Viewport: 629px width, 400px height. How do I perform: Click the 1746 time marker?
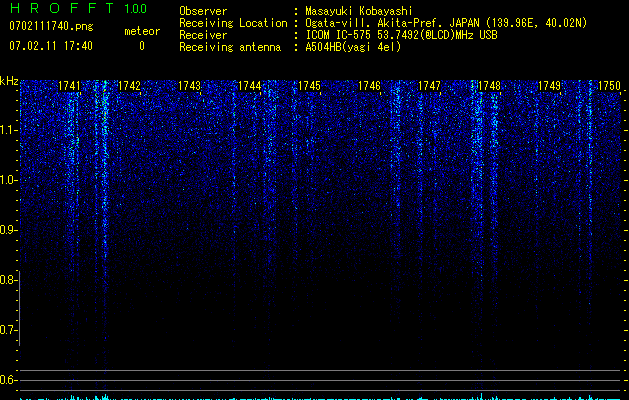(x=369, y=86)
